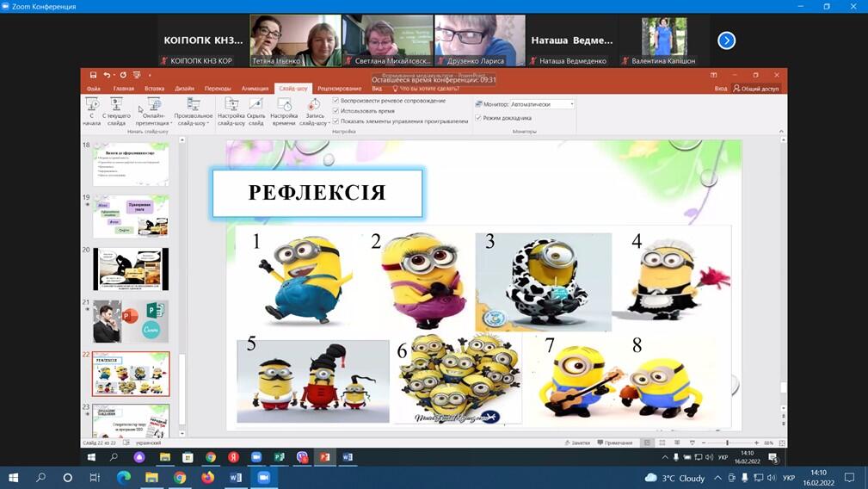Open Firefox from the outer taskbar
The image size is (868, 489).
(207, 477)
